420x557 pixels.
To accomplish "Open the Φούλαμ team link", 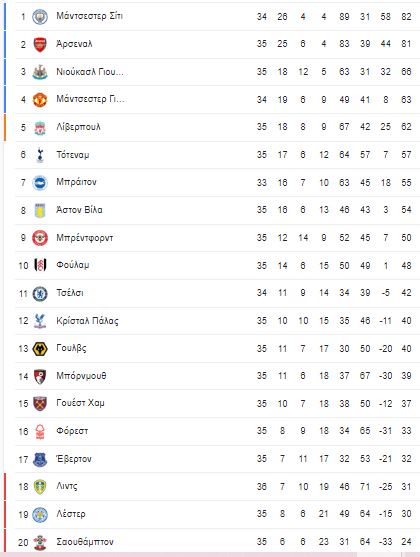I will 72,265.
